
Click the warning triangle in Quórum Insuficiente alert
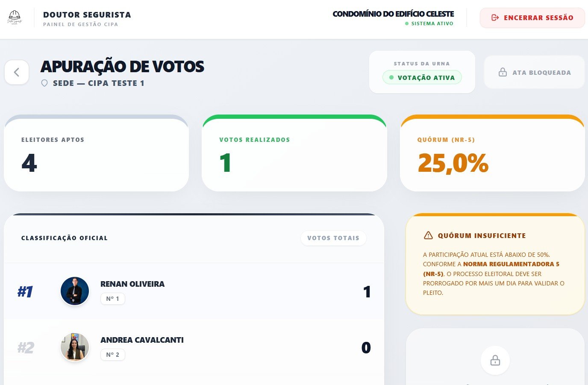tap(428, 235)
